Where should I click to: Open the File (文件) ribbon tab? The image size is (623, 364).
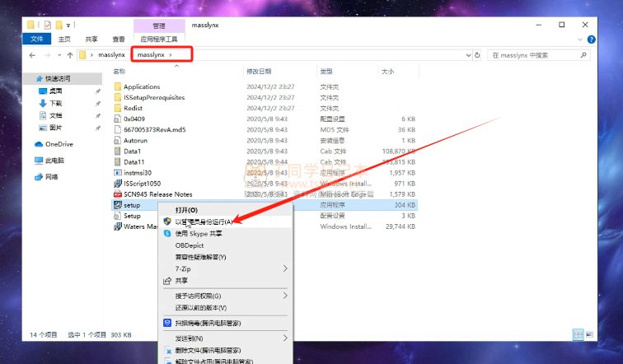click(36, 39)
